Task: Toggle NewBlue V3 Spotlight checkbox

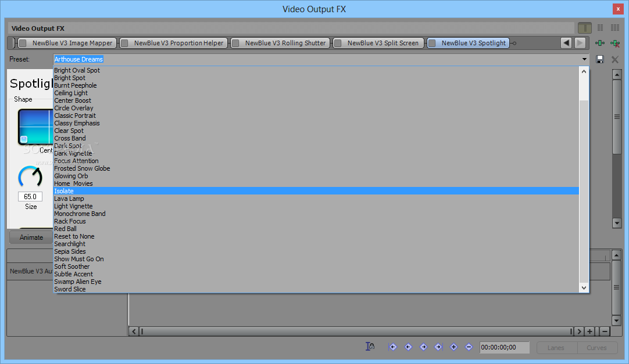Action: coord(432,43)
